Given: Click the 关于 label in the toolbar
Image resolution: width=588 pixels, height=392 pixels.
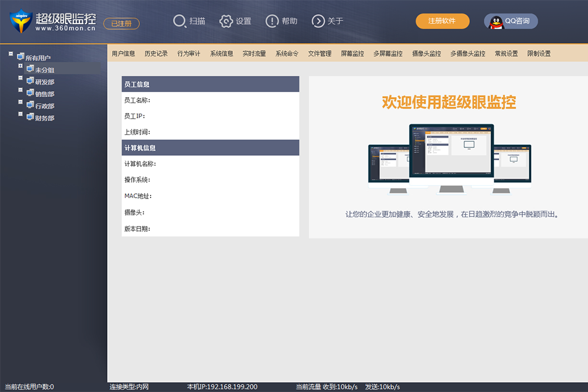Looking at the screenshot, I should click(x=335, y=21).
